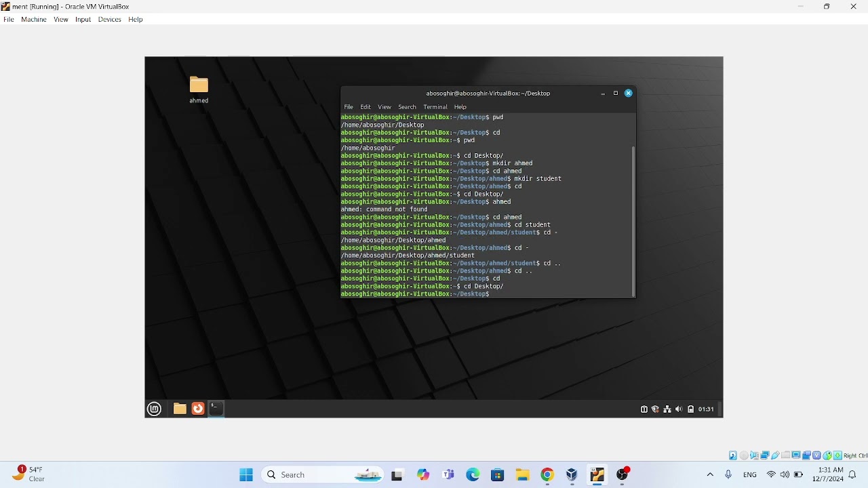Open the terminal Edit menu

[x=366, y=107]
